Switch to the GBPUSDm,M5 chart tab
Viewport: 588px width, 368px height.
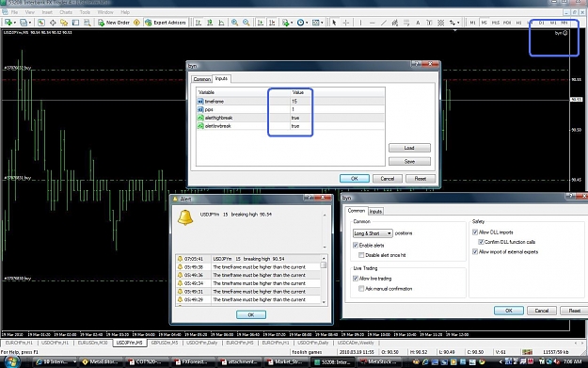click(165, 343)
